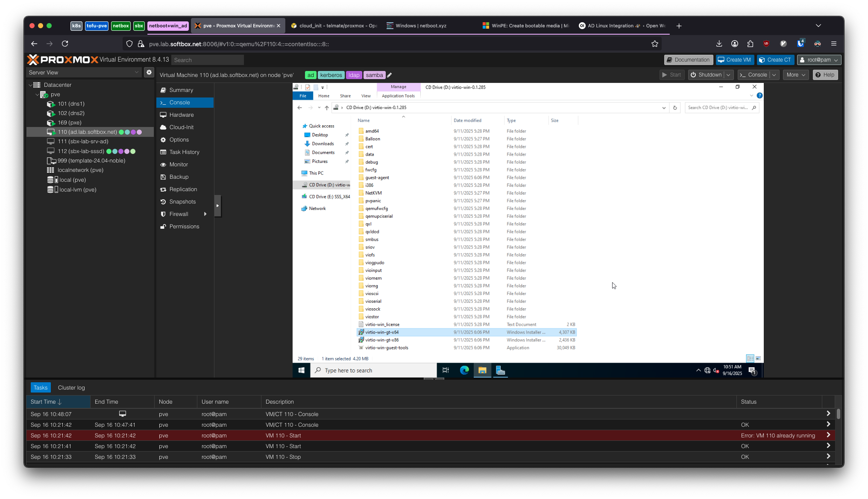868x499 pixels.
Task: Click the Proxmox search field
Action: (x=207, y=60)
